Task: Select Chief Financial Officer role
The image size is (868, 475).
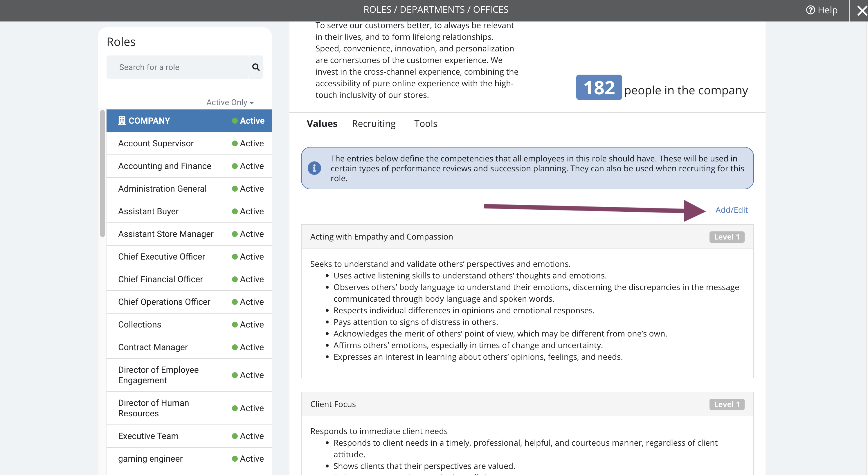Action: (x=189, y=279)
